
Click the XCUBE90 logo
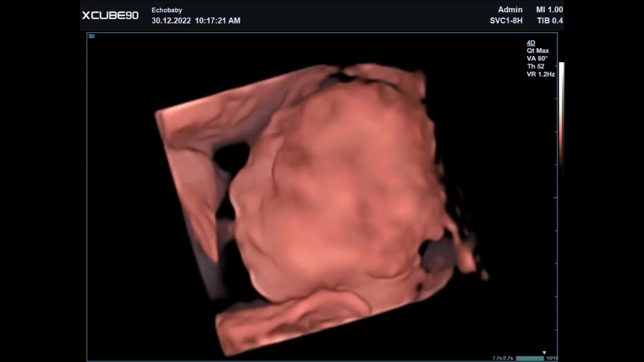tap(110, 15)
